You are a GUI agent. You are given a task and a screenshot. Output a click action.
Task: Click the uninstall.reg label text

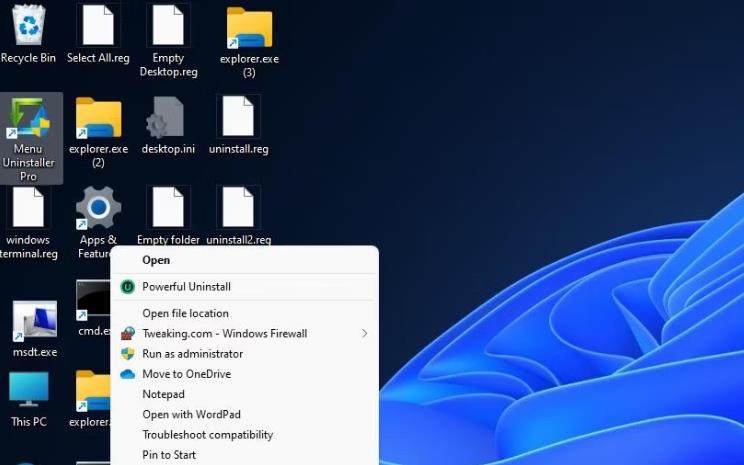tap(238, 149)
